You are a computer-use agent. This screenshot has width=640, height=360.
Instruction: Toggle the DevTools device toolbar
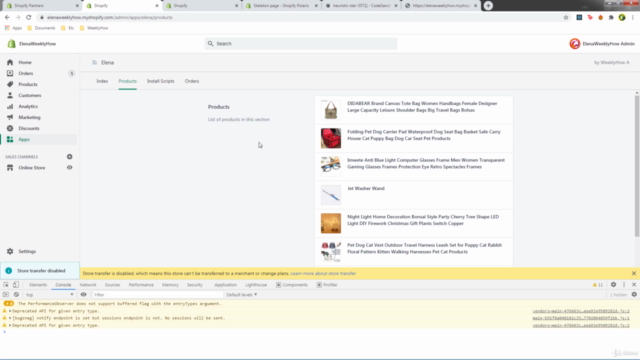tap(16, 285)
